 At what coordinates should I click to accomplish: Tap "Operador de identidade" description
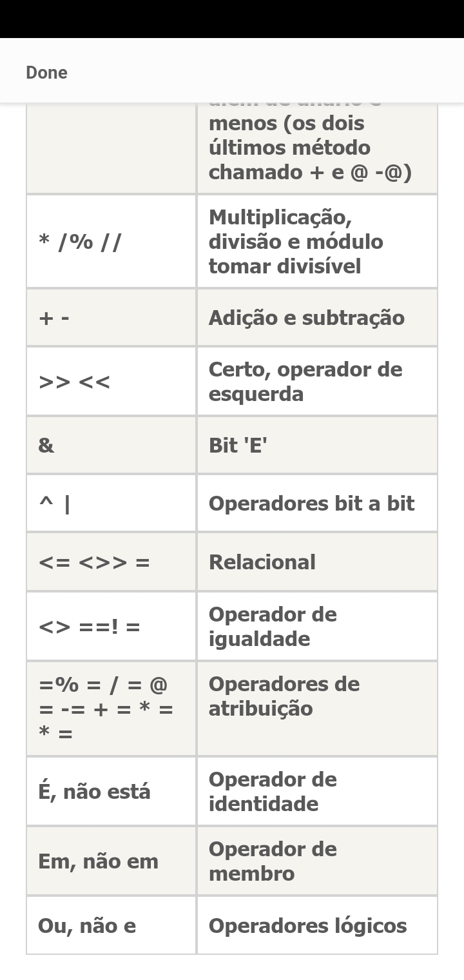[273, 792]
